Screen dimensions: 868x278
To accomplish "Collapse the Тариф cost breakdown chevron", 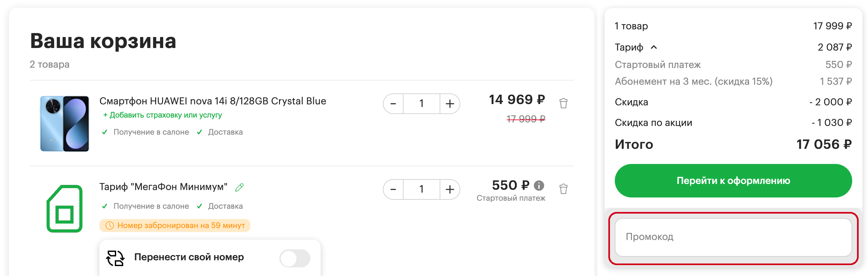I will tap(654, 47).
